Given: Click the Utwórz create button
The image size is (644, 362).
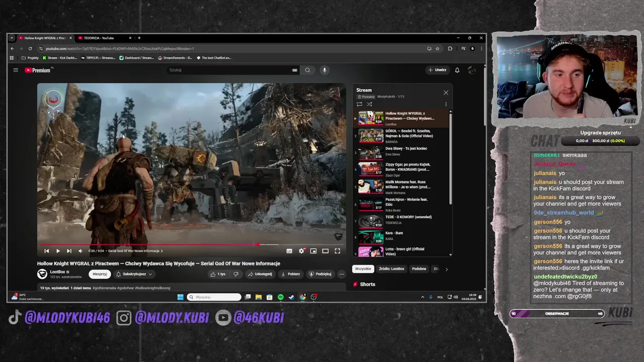Looking at the screenshot, I should [x=437, y=70].
